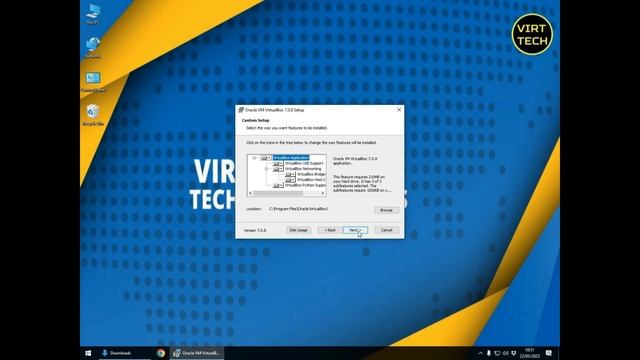Open the taskbar clock and date

click(529, 353)
